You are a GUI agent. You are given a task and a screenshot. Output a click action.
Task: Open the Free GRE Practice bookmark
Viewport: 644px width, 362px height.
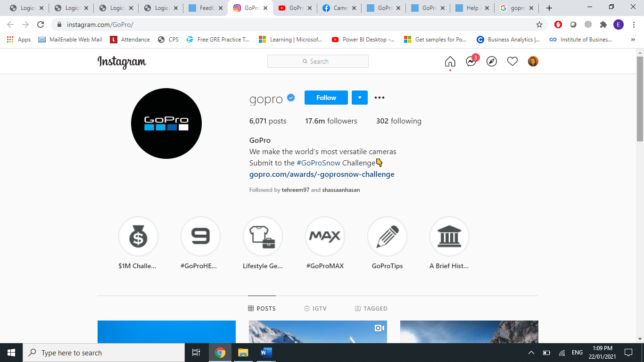(218, 40)
